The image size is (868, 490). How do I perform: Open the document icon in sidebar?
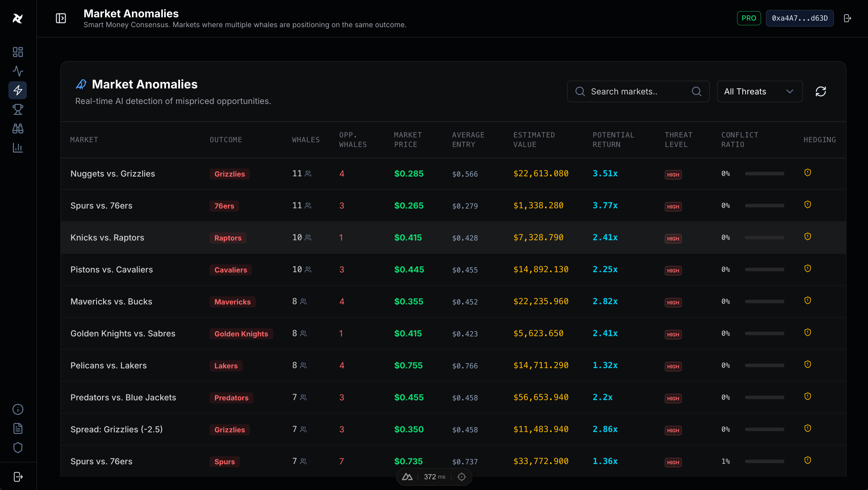(18, 429)
